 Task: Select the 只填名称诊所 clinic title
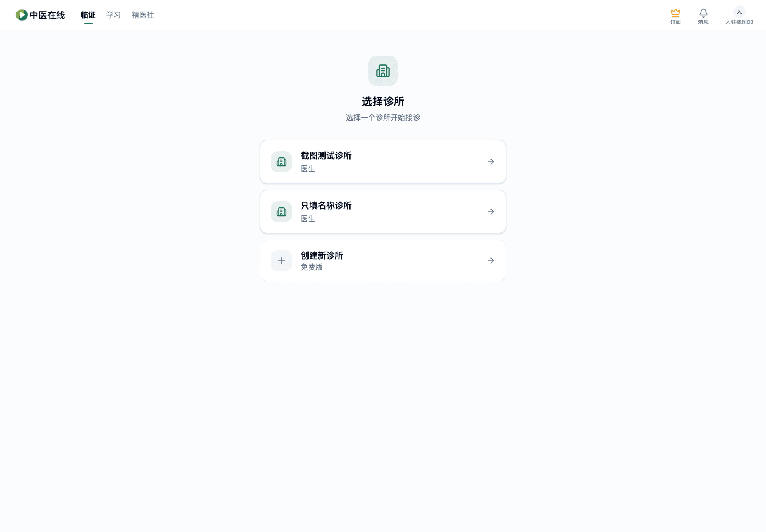326,205
